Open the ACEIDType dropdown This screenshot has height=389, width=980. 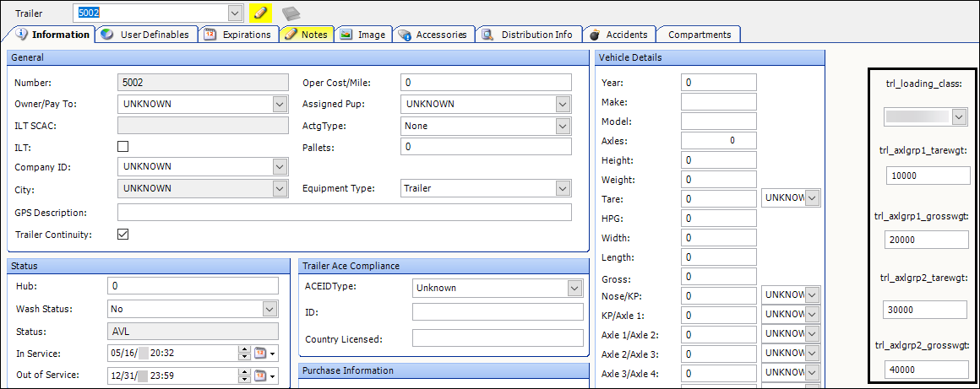click(574, 288)
